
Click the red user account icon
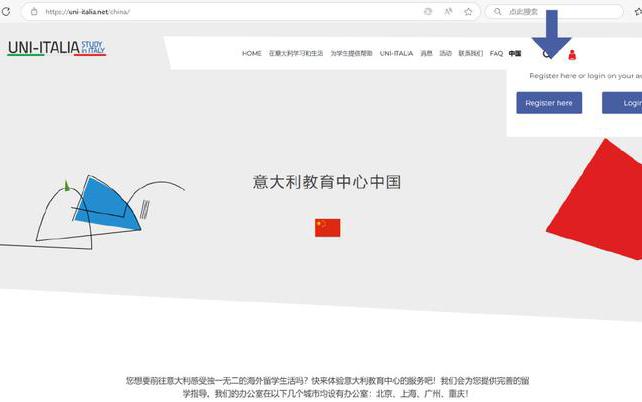(572, 54)
